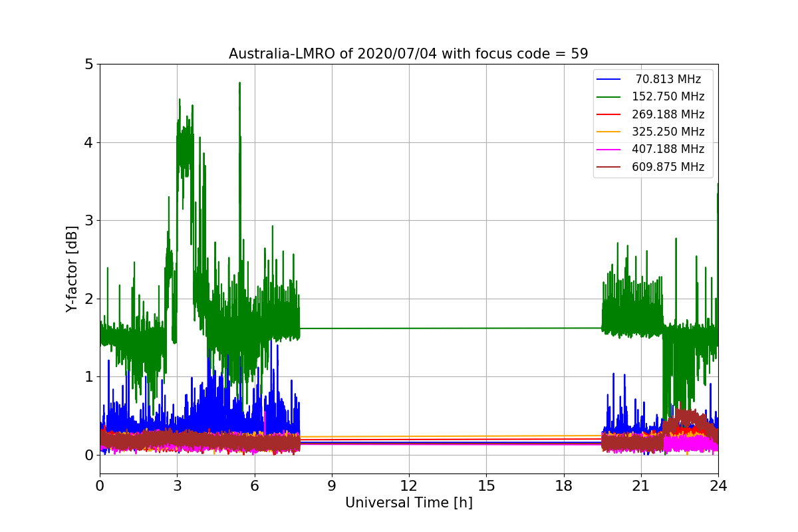Click the blue line swatch in legend

(x=610, y=79)
